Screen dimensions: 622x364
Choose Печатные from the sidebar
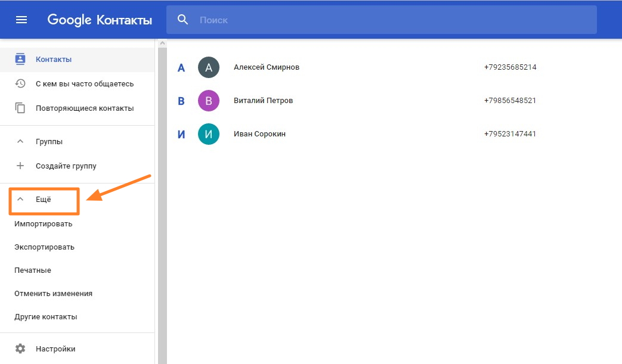(x=33, y=270)
